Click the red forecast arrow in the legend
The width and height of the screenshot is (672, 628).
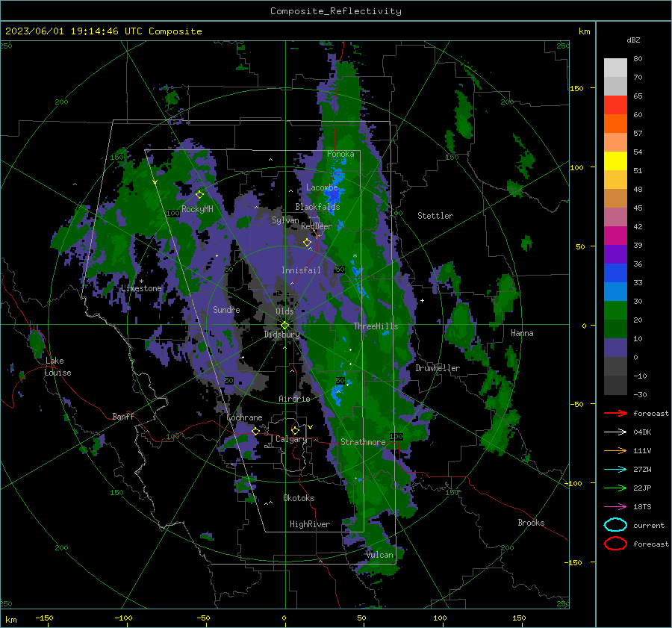(x=615, y=413)
